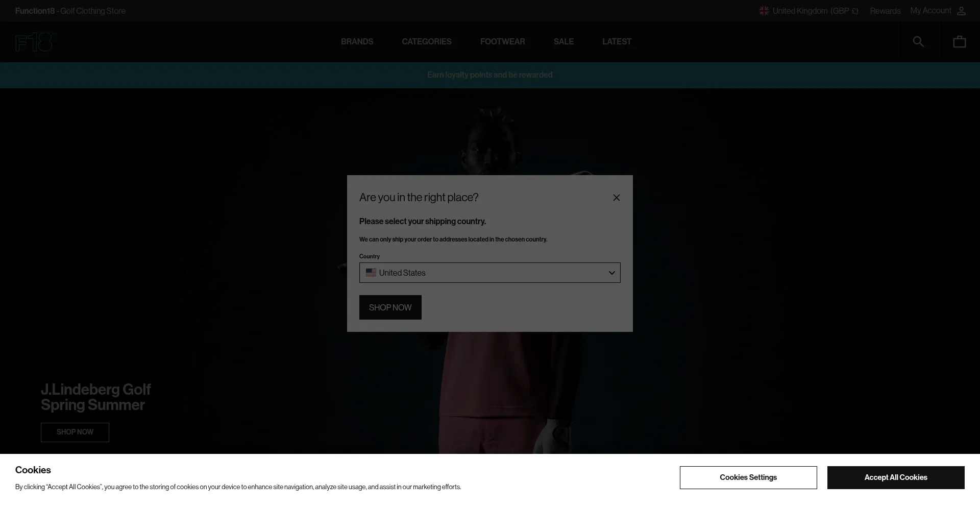This screenshot has height=507, width=980.
Task: Click the F18 logo
Action: (35, 42)
